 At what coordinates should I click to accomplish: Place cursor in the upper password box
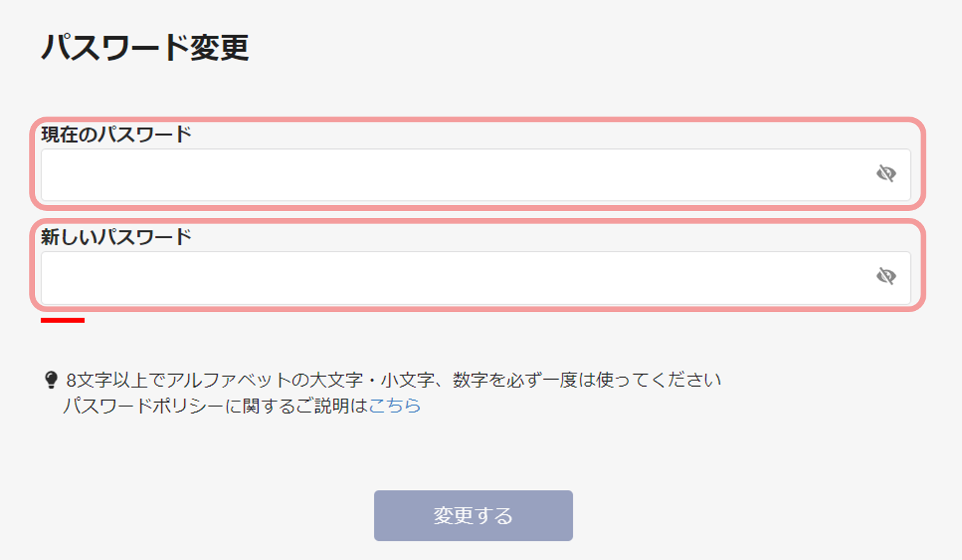(x=476, y=175)
